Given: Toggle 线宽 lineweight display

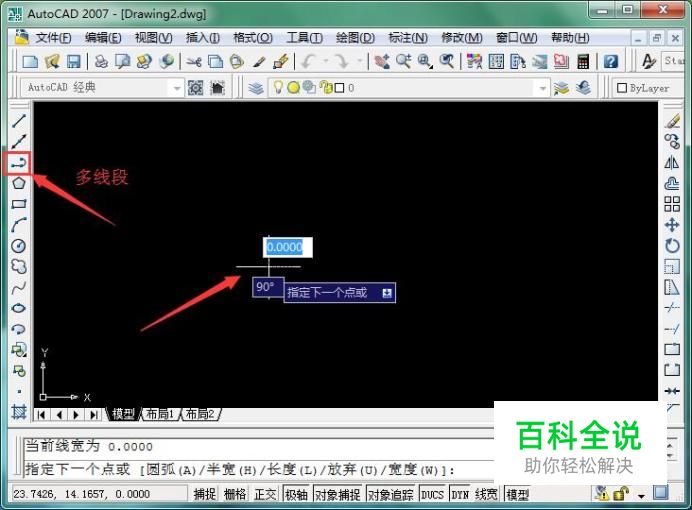Looking at the screenshot, I should (x=486, y=494).
